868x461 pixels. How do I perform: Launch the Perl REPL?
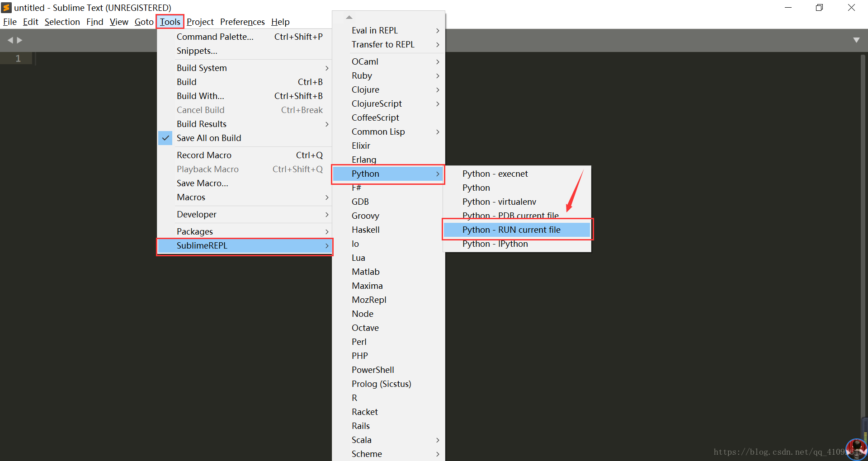pos(388,342)
